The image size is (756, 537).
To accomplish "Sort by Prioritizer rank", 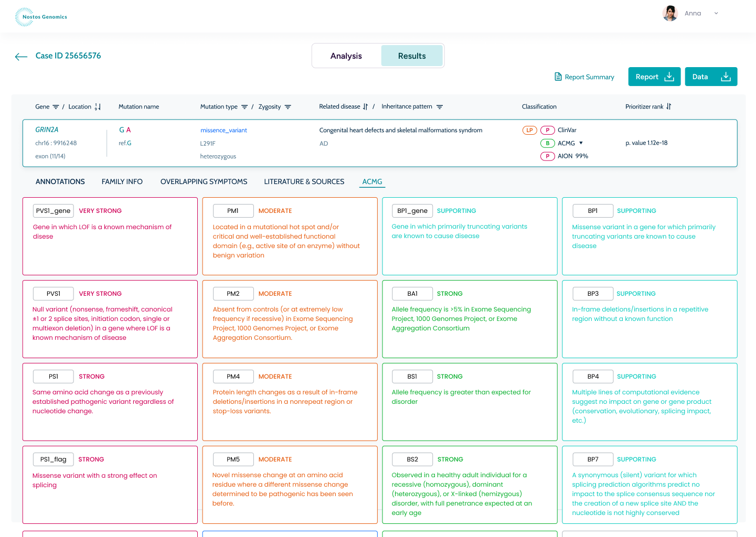I will tap(668, 106).
